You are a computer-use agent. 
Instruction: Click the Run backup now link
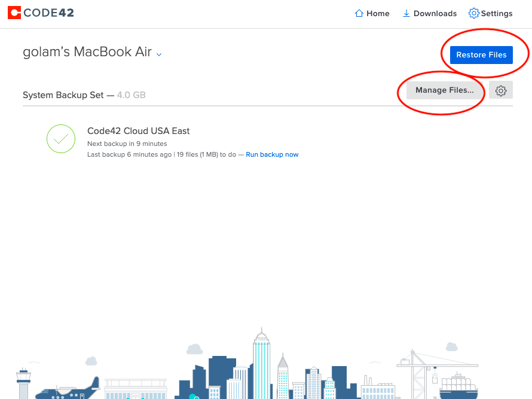272,154
